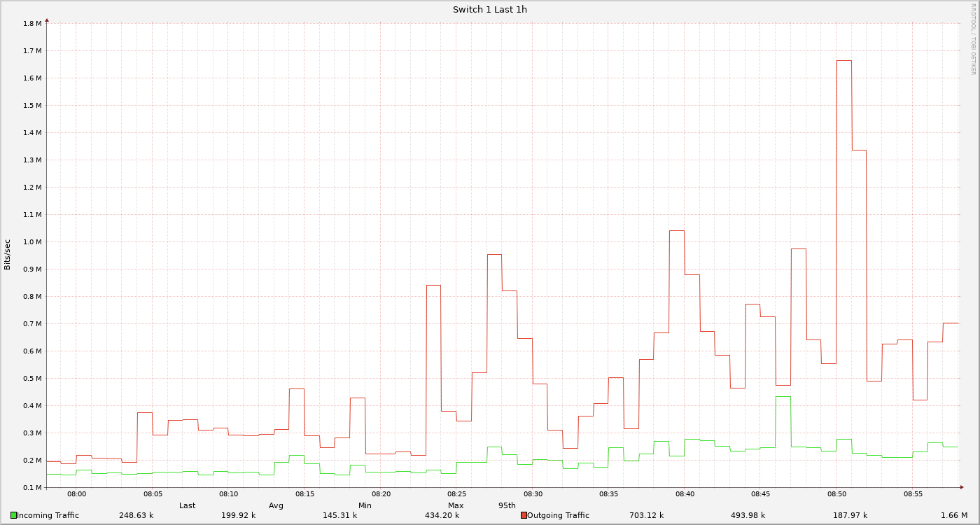Click the 08:30 time axis label
The height and width of the screenshot is (525, 980).
pos(533,494)
